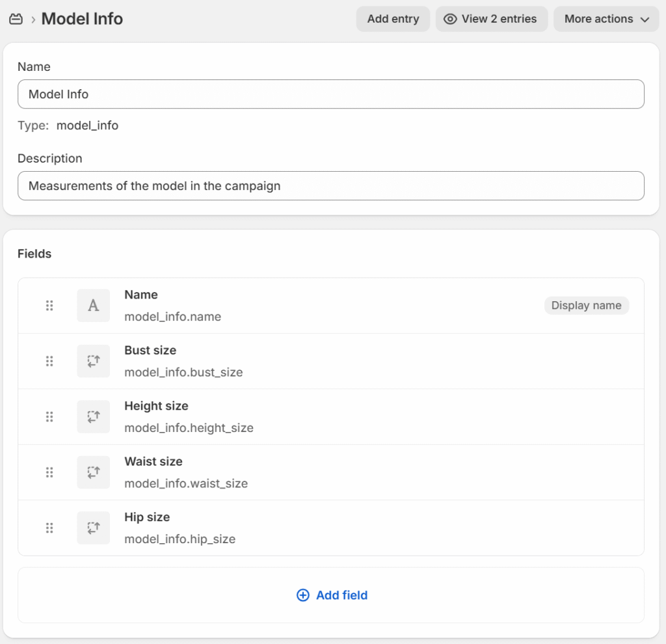Click the Height size field type icon
Image resolution: width=666 pixels, height=644 pixels.
pyautogui.click(x=94, y=417)
